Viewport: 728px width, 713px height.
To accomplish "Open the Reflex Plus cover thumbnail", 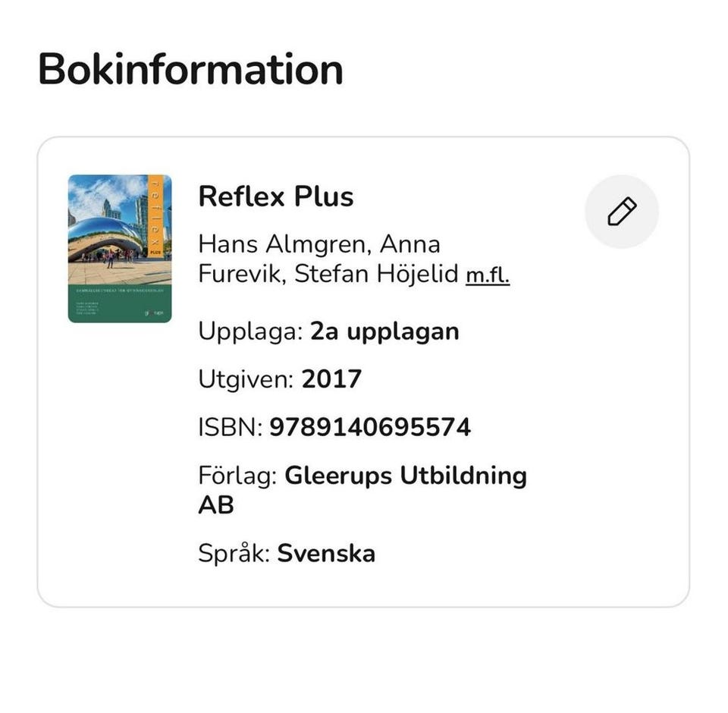I will pos(121,248).
